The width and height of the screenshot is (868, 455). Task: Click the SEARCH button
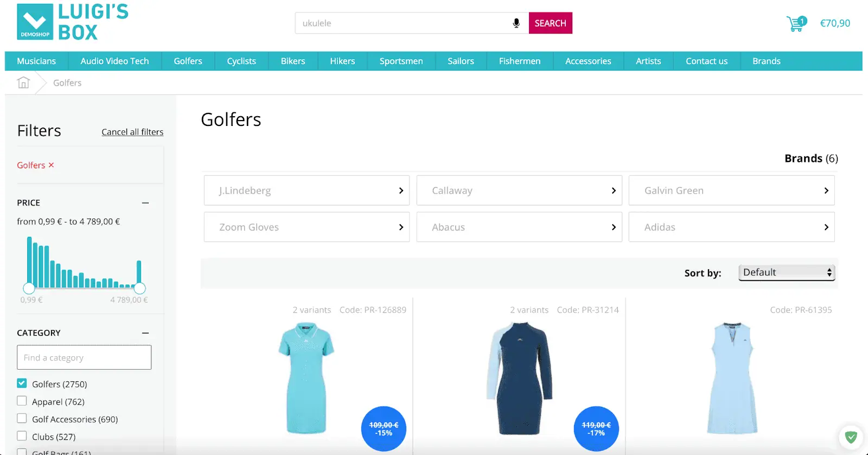pyautogui.click(x=550, y=23)
